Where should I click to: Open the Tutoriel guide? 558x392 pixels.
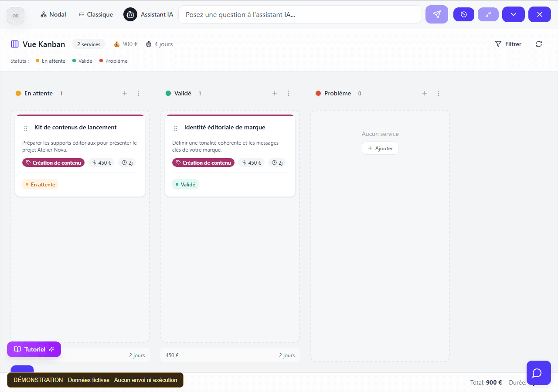[34, 349]
